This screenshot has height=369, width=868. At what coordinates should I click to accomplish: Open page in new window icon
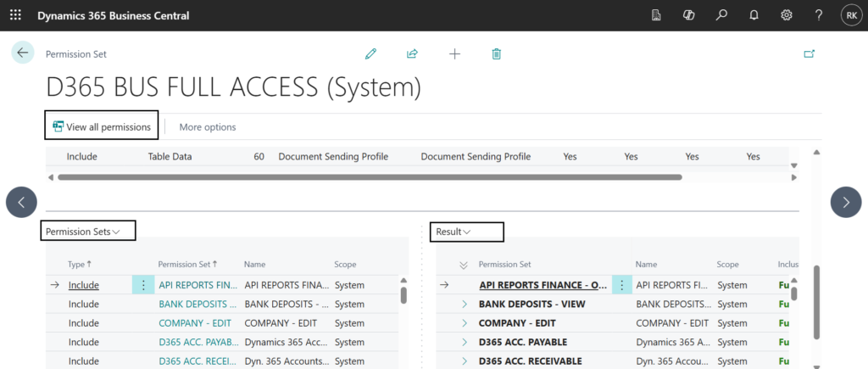[x=809, y=53]
